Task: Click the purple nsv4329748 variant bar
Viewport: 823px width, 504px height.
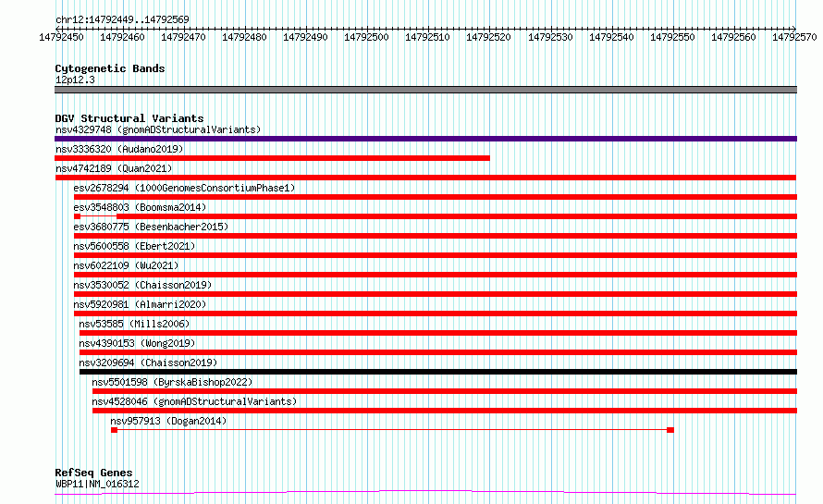Action: (x=425, y=139)
